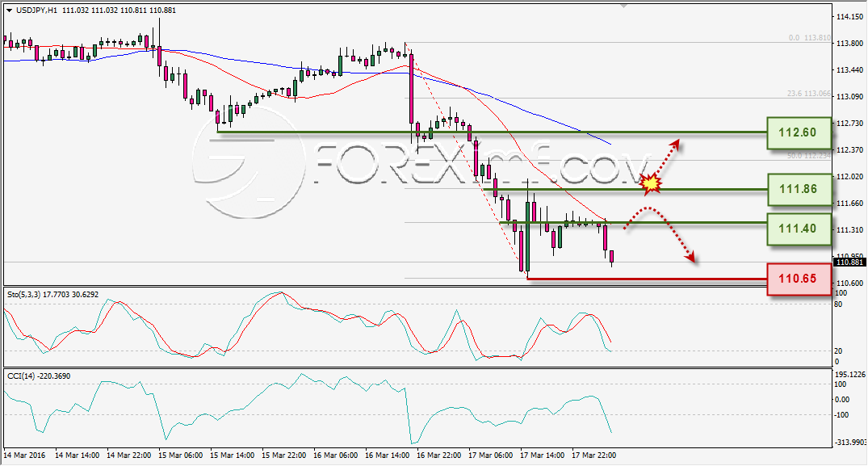Click the 14 Mar 14:00 time label
The width and height of the screenshot is (868, 466).
point(78,455)
